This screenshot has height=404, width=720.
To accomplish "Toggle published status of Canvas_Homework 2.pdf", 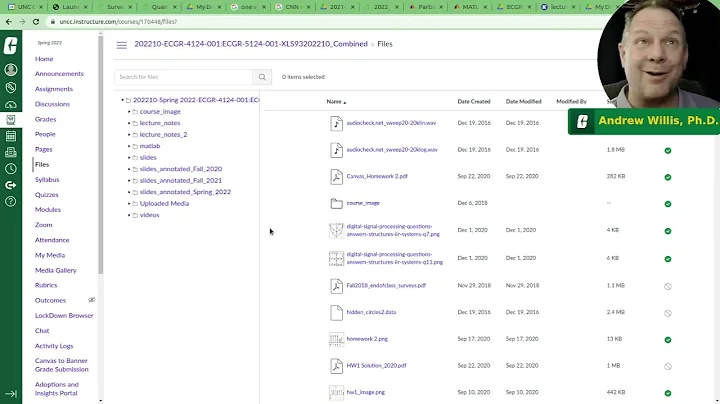I will click(668, 176).
